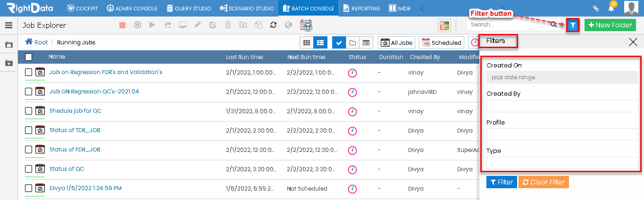Click the Move to folder toolbar icon
Image resolution: width=644 pixels, height=200 pixels.
(243, 25)
